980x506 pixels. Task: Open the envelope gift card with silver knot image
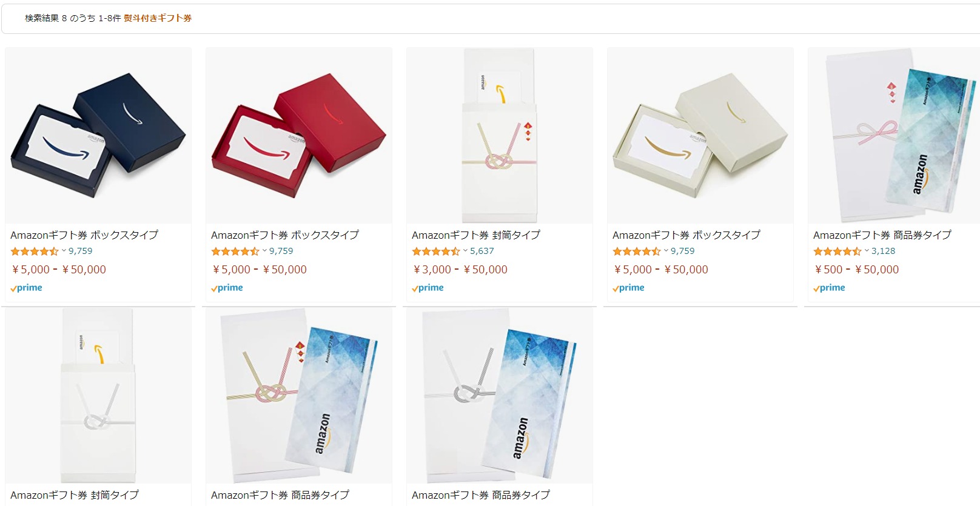98,396
